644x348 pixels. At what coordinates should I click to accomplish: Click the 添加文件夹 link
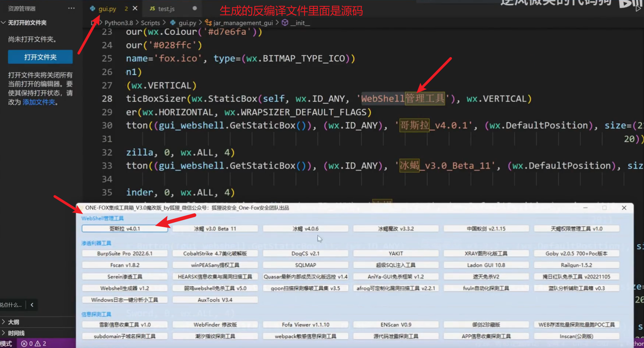point(39,102)
